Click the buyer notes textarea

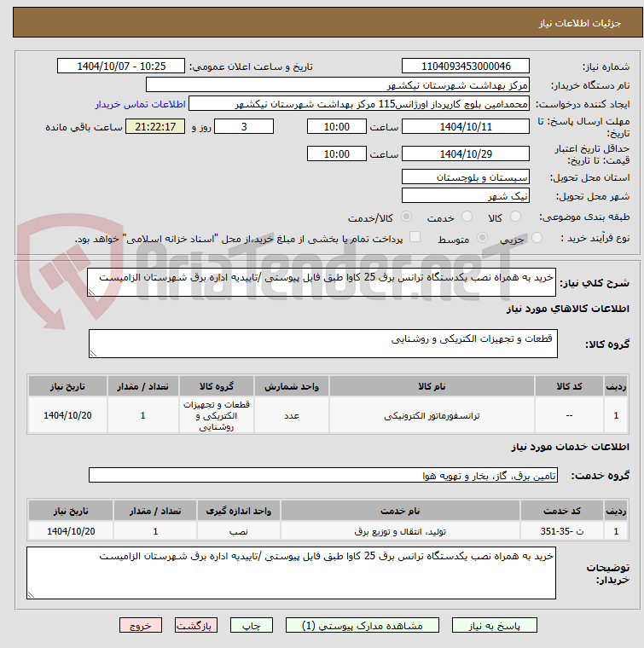(x=292, y=573)
